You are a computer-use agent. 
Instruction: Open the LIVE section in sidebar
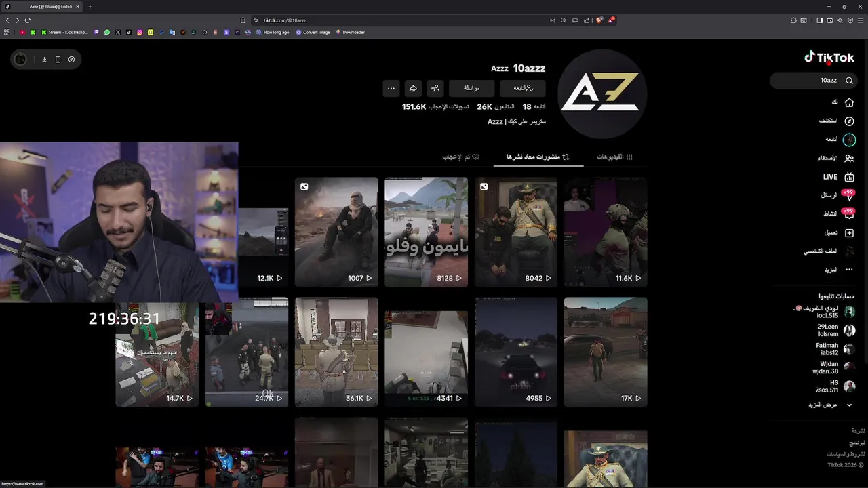838,177
